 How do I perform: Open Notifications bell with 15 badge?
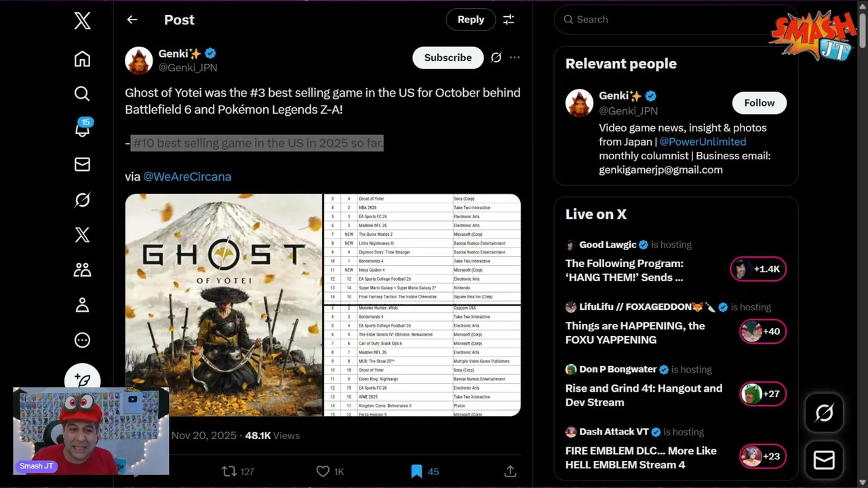(82, 129)
